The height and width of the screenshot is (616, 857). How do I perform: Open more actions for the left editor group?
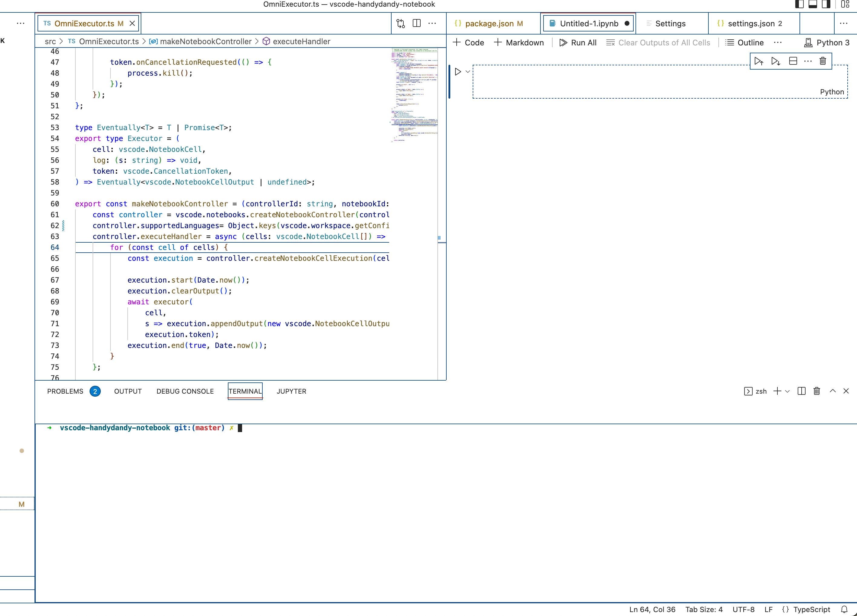432,23
